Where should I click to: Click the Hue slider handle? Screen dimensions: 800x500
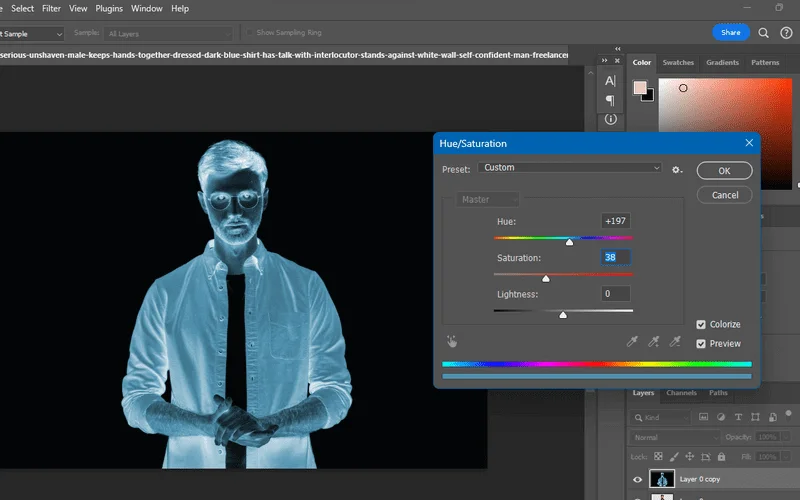point(569,242)
